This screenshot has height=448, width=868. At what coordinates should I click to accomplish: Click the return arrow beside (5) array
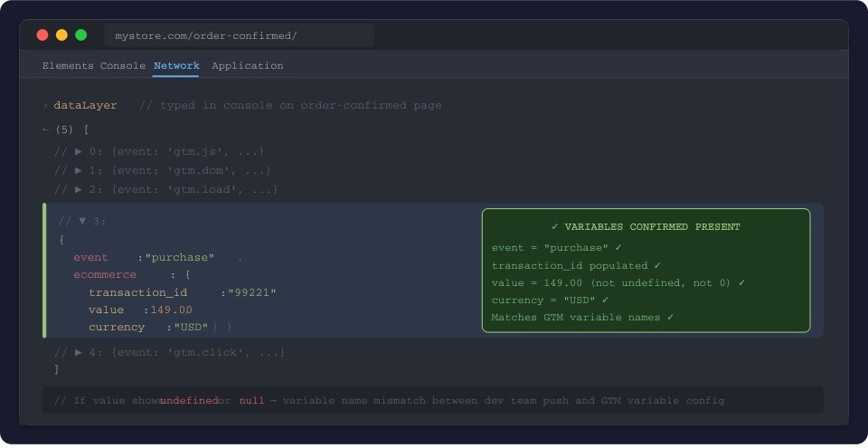coord(45,129)
